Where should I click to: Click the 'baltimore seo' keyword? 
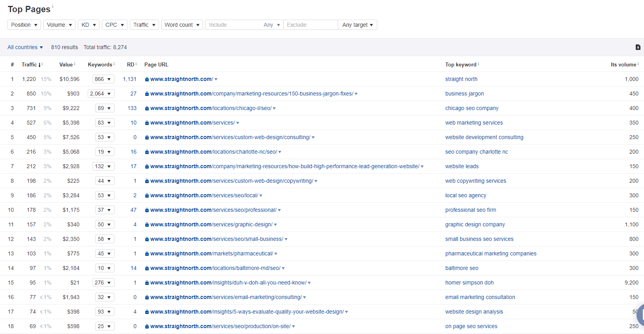coord(461,268)
